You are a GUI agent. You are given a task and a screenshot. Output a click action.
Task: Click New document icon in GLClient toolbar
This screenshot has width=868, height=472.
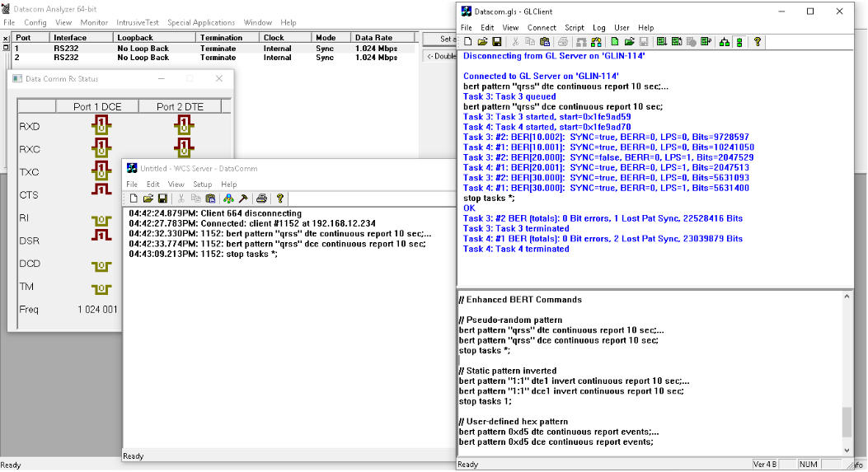click(x=467, y=42)
